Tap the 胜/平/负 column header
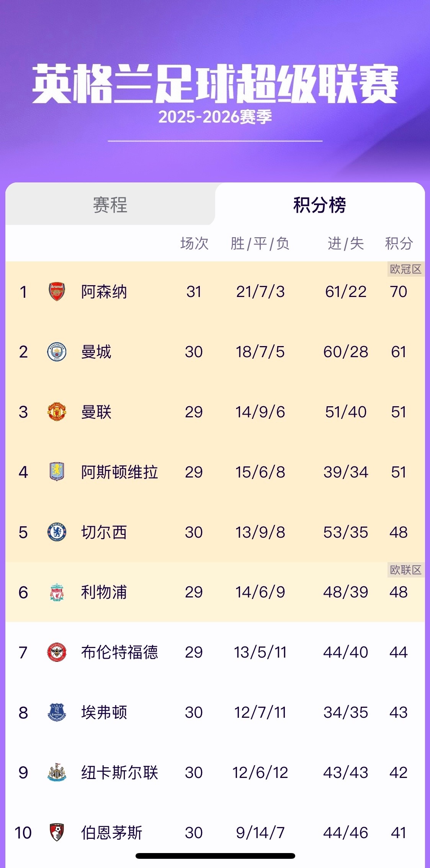 [x=260, y=243]
